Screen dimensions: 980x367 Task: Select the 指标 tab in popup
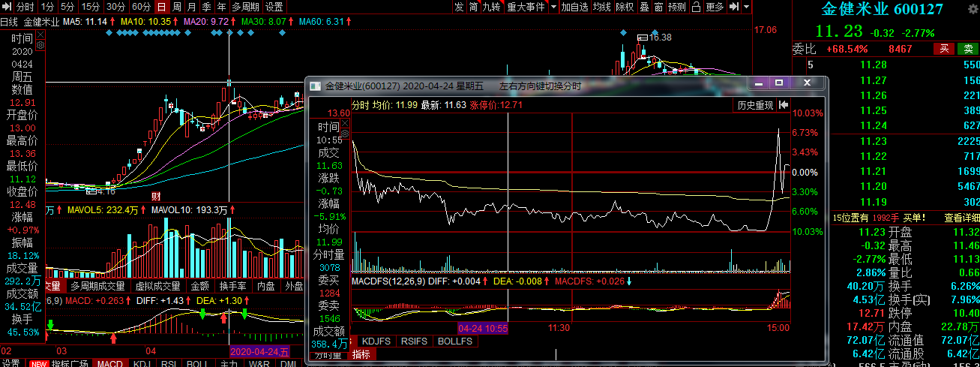tap(361, 353)
